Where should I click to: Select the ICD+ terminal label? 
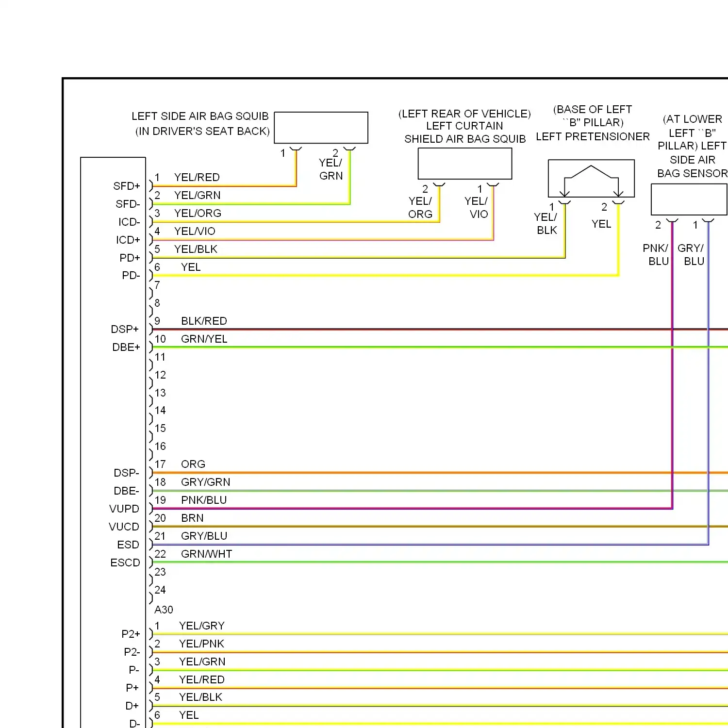point(128,240)
